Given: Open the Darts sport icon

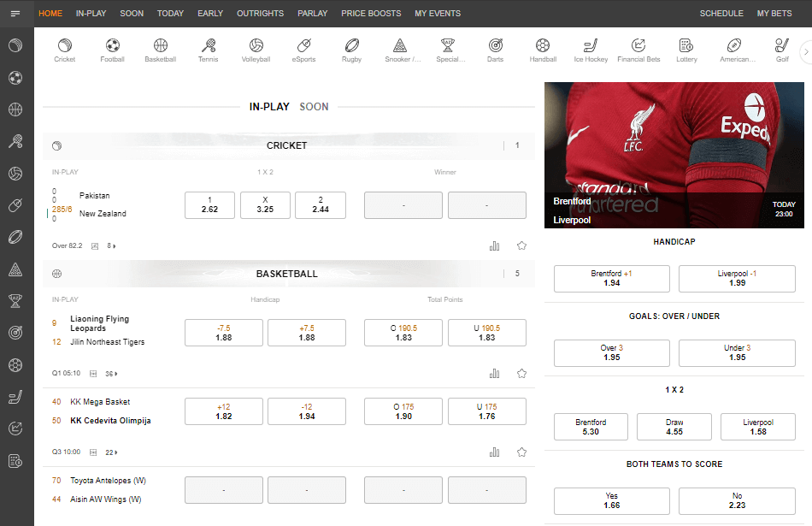Looking at the screenshot, I should point(495,45).
